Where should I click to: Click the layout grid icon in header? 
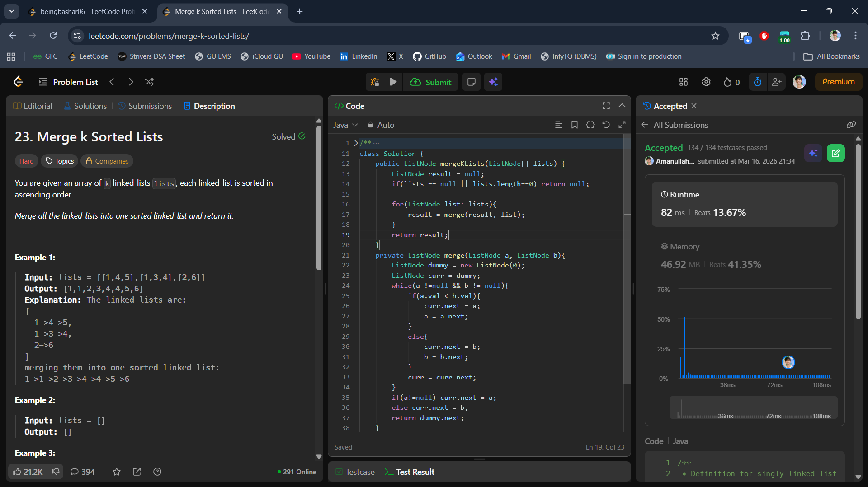coord(683,82)
